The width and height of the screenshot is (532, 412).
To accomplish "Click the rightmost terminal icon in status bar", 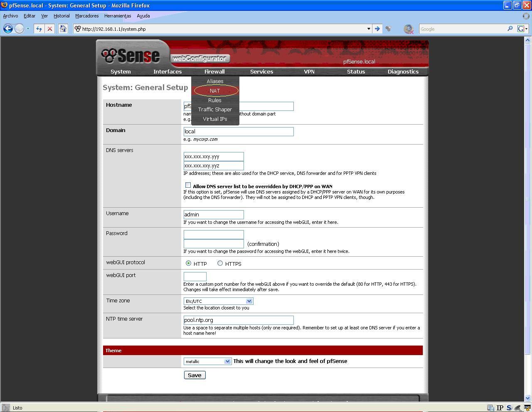I will (527, 408).
